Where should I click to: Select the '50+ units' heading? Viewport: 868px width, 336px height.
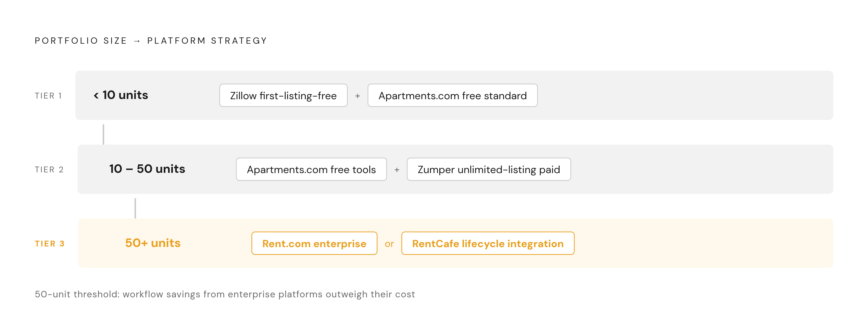[x=153, y=243]
